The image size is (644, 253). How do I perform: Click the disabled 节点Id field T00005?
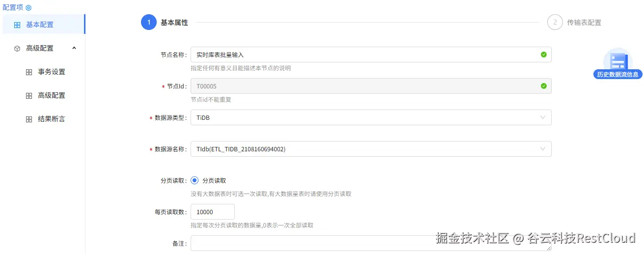(x=371, y=86)
